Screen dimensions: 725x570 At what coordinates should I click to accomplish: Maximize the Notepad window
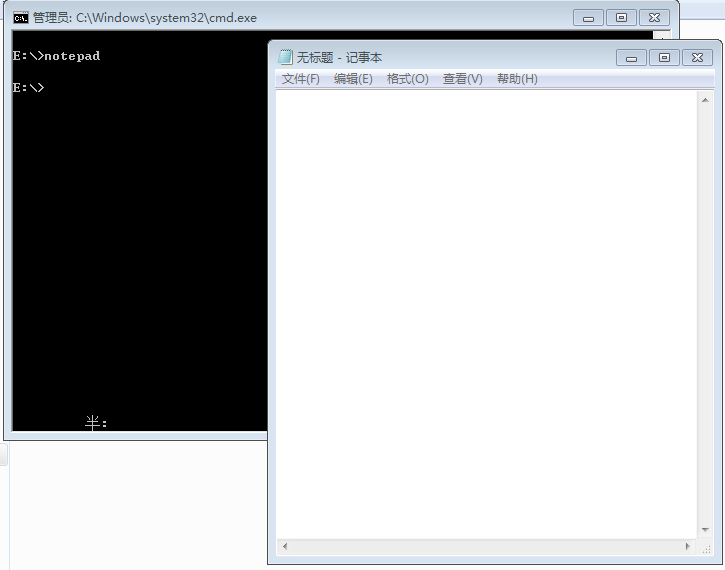coord(664,58)
